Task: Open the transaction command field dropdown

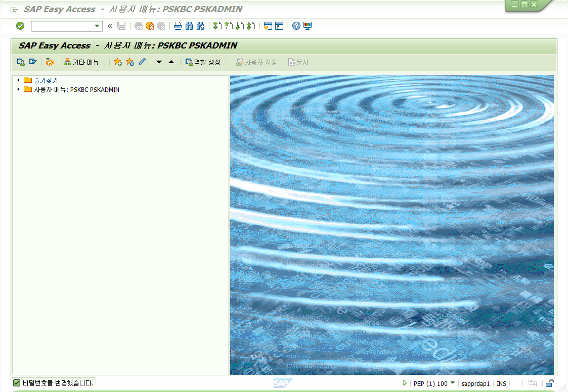Action: tap(97, 26)
